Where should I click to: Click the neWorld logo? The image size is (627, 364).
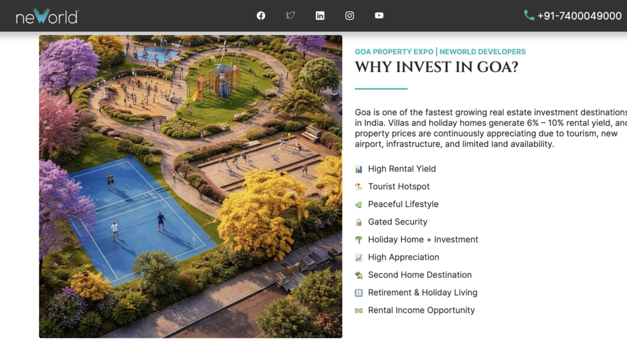pyautogui.click(x=47, y=17)
